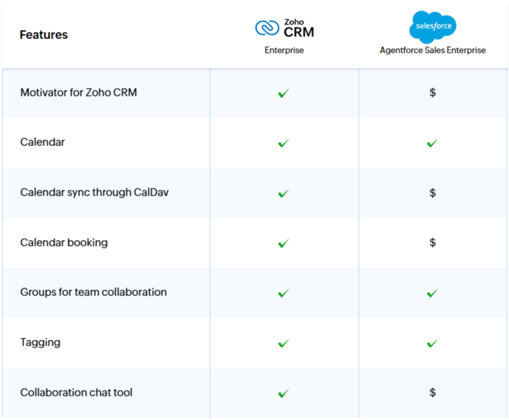Viewport: 509px width, 420px height.
Task: Click Zoho checkmark for Calendar booking
Action: point(283,243)
